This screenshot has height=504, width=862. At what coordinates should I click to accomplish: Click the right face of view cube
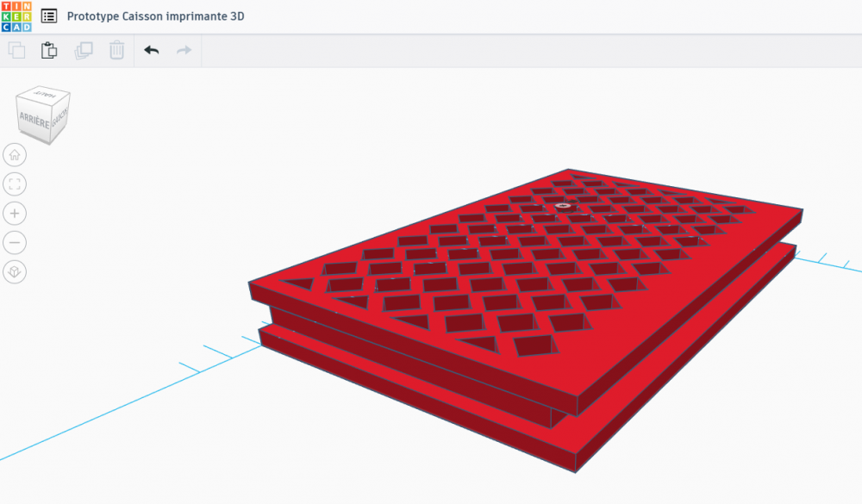(x=60, y=117)
